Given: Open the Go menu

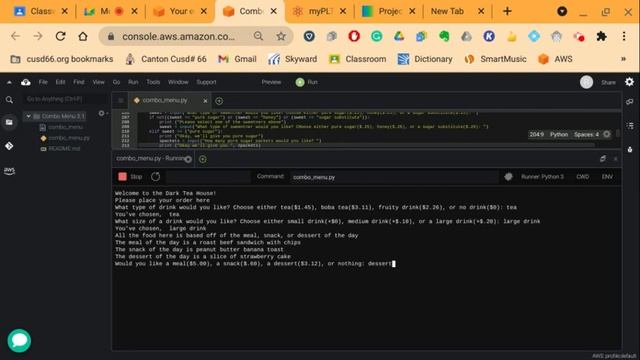Looking at the screenshot, I should point(116,82).
